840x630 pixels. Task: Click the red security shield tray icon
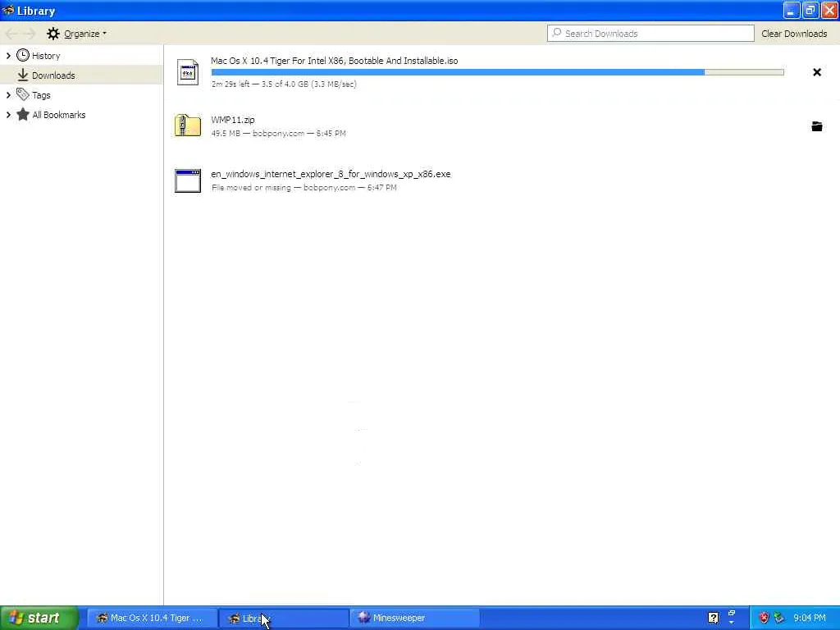[764, 618]
